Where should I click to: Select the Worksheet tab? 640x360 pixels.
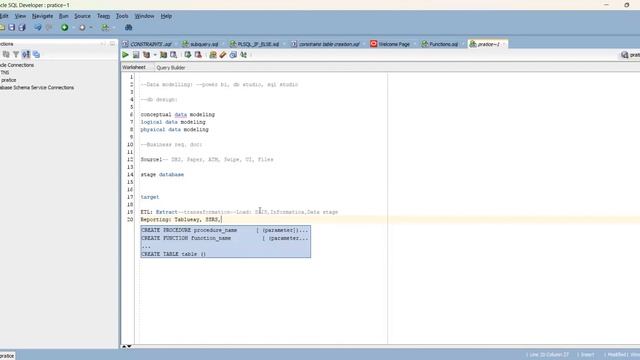click(x=134, y=67)
